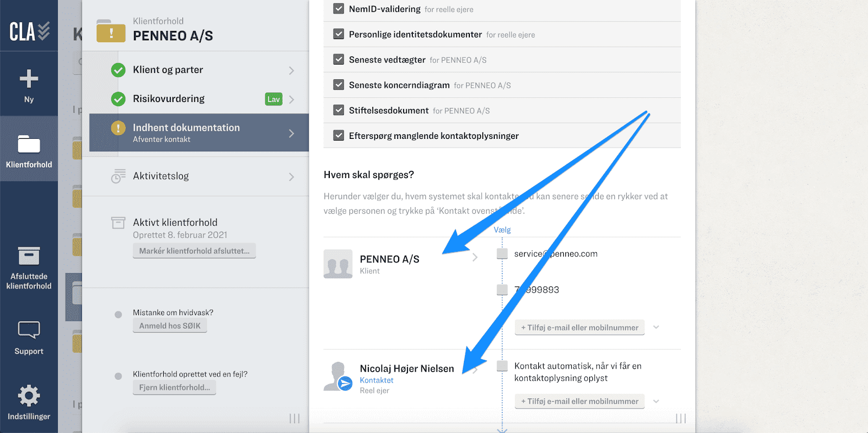Expand chevron next to PENNEO A/S Klient

[475, 257]
